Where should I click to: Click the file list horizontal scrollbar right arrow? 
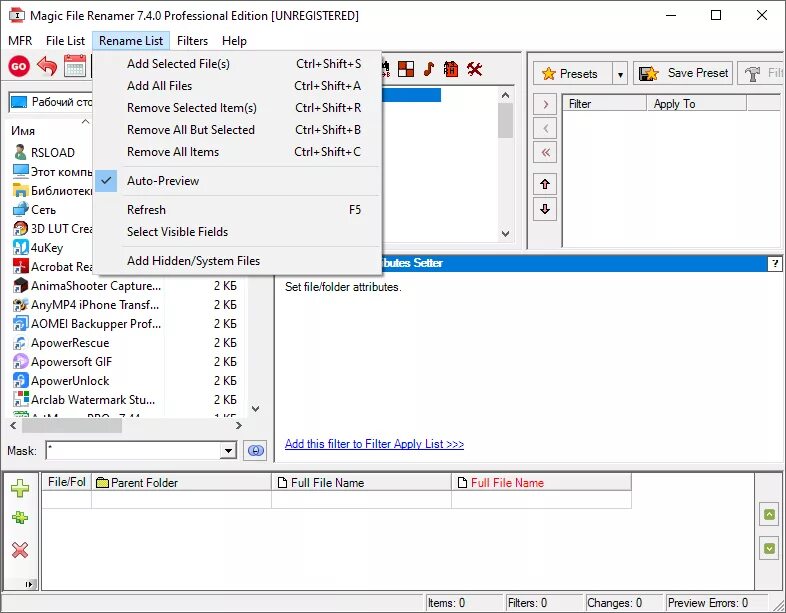(239, 426)
